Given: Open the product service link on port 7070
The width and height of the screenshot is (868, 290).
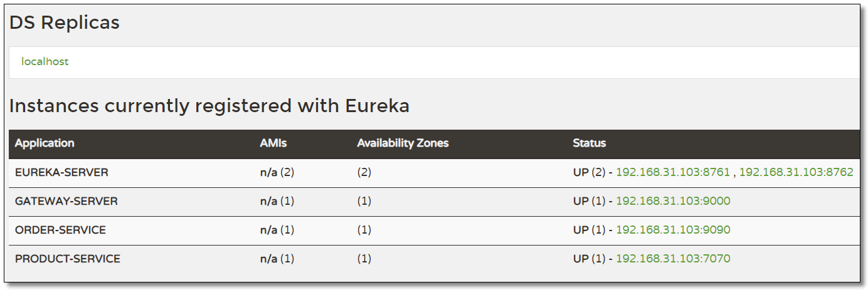Looking at the screenshot, I should [x=672, y=259].
